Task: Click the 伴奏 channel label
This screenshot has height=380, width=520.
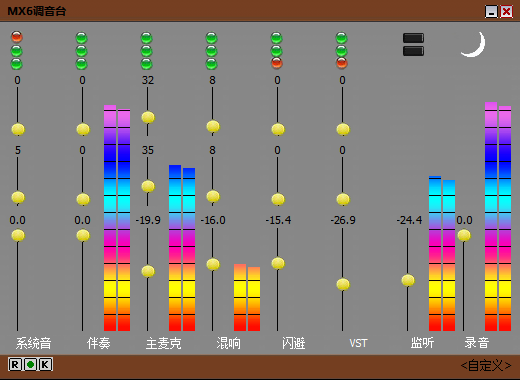Action: click(x=98, y=343)
